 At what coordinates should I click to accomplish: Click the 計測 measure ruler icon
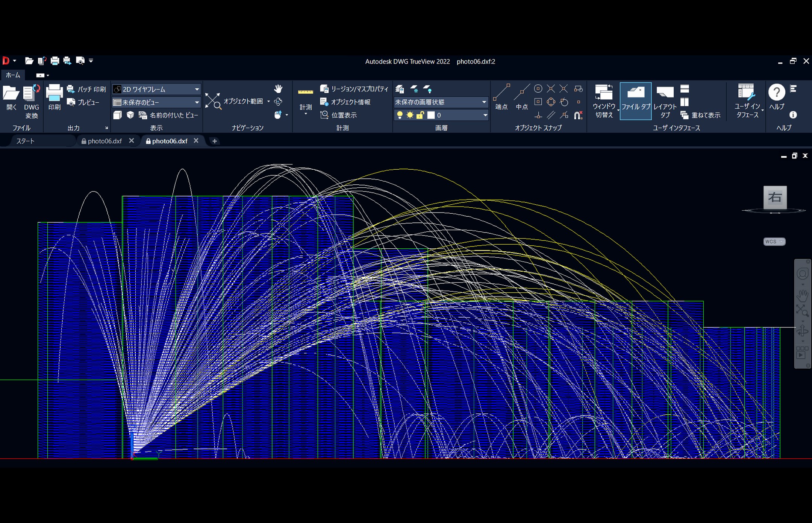pos(305,92)
